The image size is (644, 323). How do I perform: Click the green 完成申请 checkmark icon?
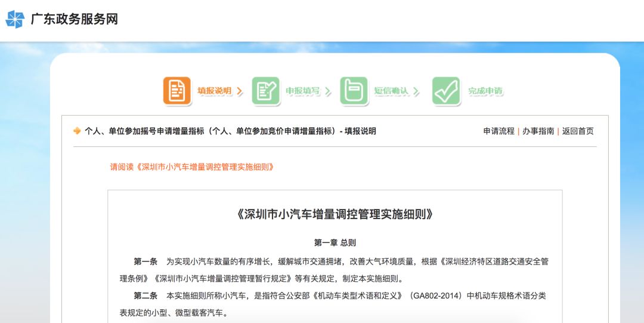point(446,91)
